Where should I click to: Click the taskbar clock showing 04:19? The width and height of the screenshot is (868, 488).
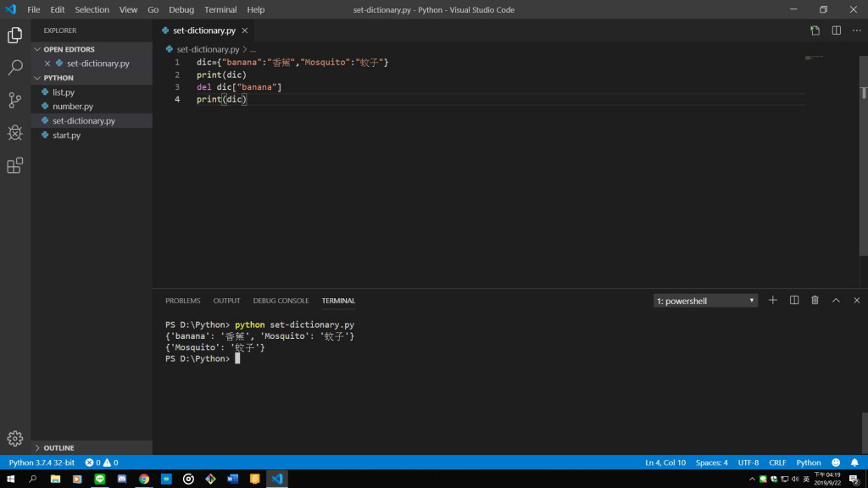[827, 480]
